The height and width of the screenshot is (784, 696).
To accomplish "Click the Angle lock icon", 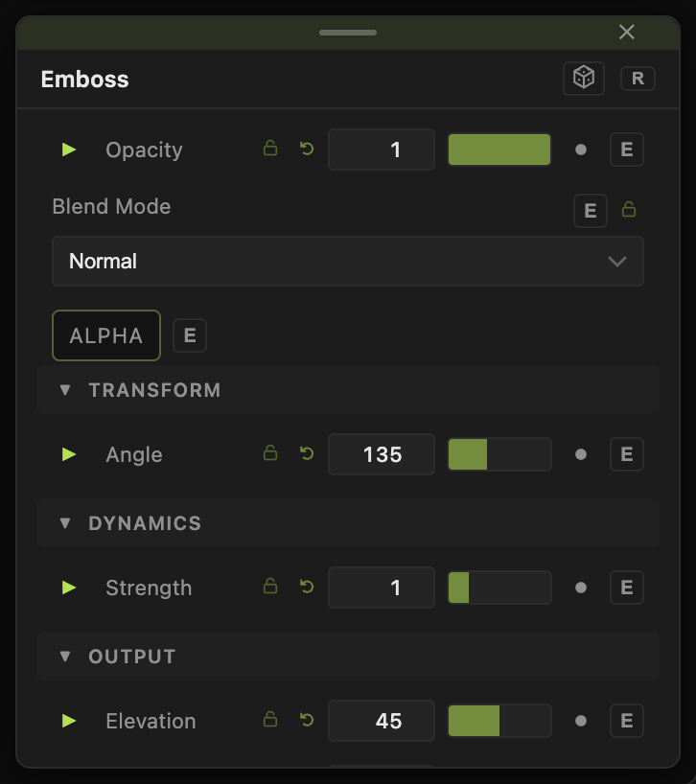I will click(270, 453).
